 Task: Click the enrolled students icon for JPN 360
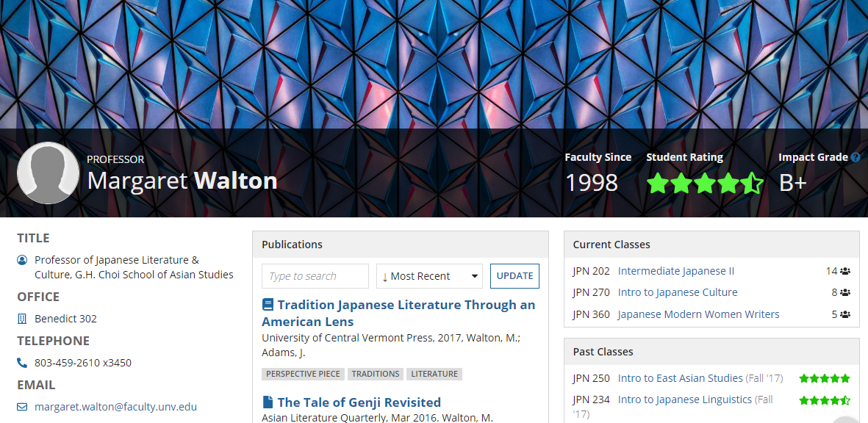845,314
